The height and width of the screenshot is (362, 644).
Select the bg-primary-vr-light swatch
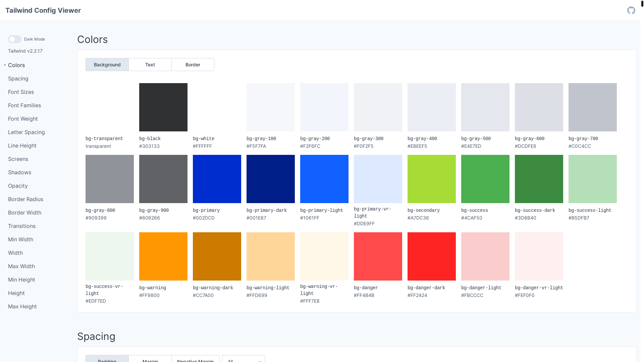[378, 179]
